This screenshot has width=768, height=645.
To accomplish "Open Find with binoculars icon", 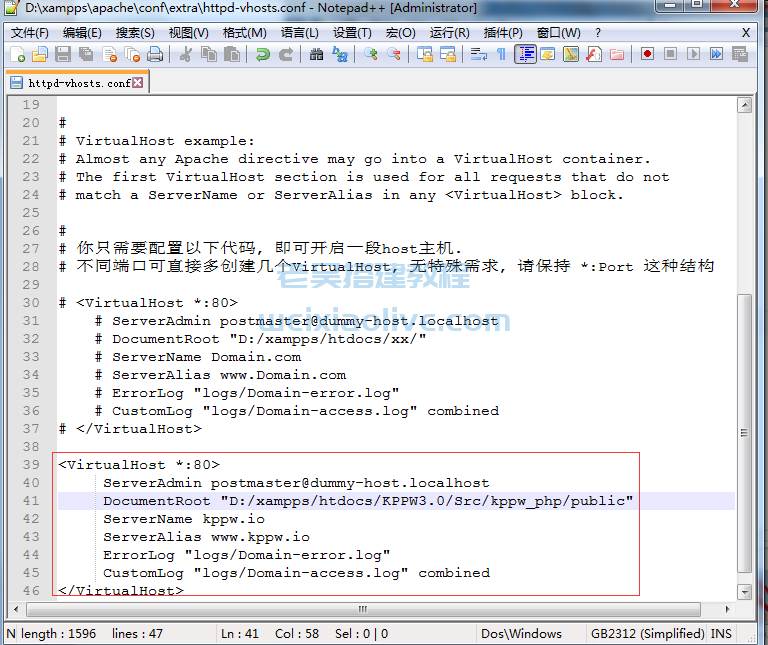I will [x=316, y=54].
